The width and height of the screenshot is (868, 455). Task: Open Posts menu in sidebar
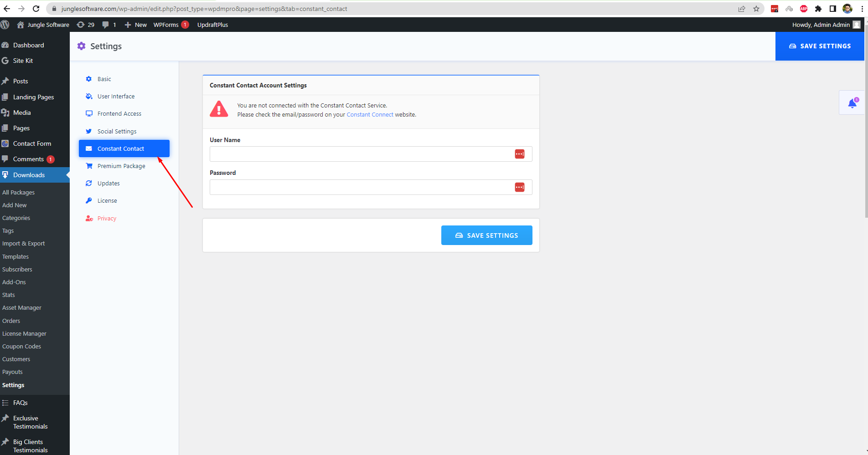35,81
